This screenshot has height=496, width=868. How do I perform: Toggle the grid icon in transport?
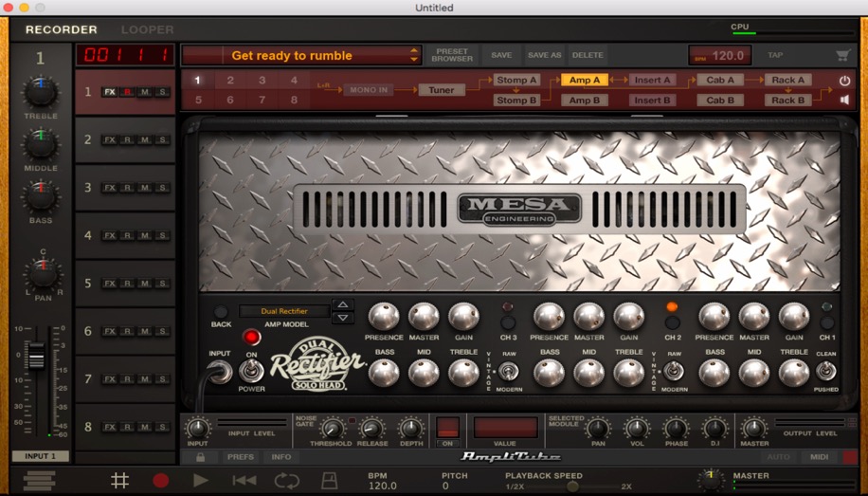tap(120, 480)
